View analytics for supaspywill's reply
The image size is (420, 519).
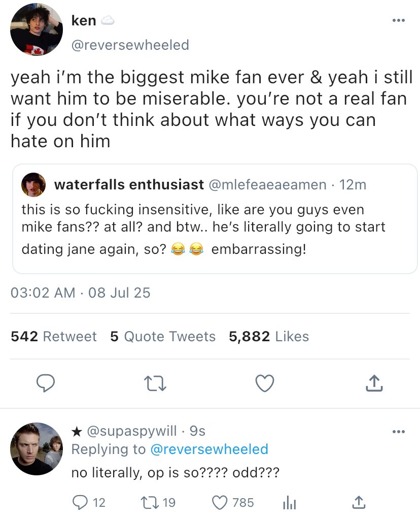pyautogui.click(x=288, y=502)
